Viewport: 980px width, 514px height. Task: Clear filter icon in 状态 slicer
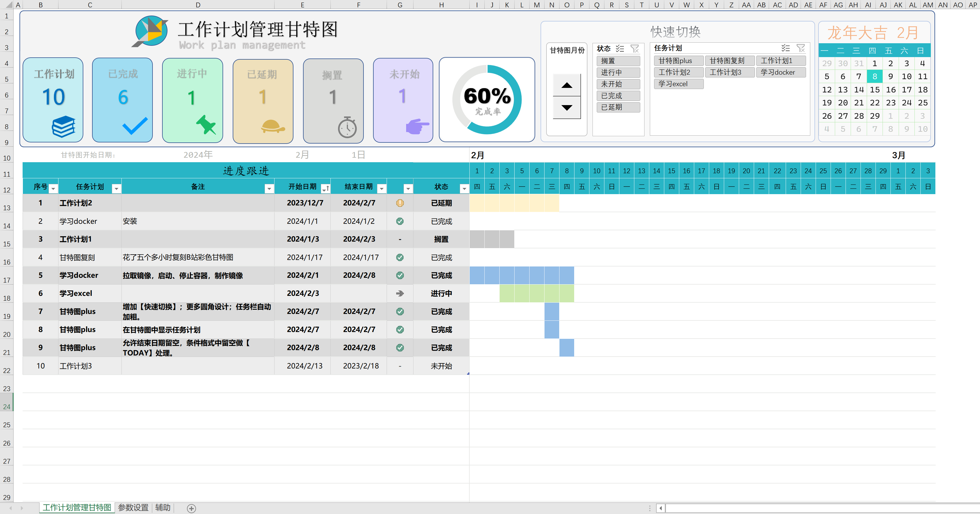[x=635, y=48]
